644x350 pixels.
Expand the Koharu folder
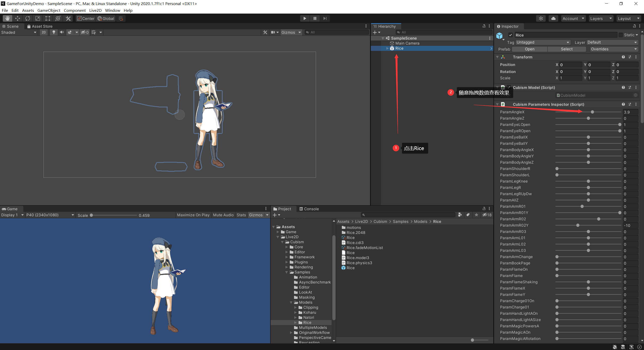(x=296, y=312)
